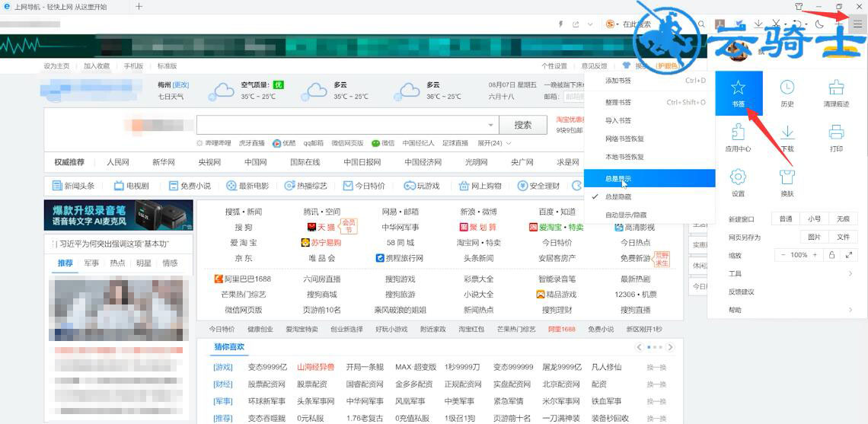Click the magnifier search icon in toolbar
This screenshot has width=868, height=424.
701,24
